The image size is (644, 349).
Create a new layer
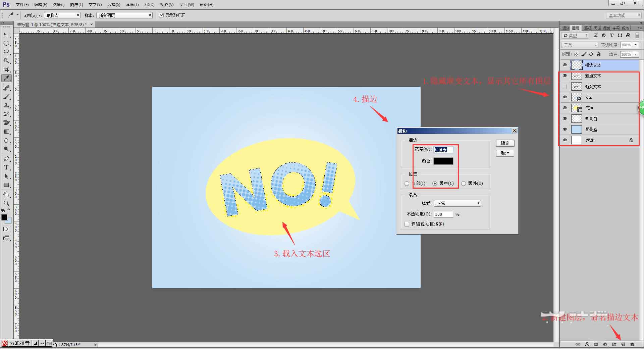(623, 344)
